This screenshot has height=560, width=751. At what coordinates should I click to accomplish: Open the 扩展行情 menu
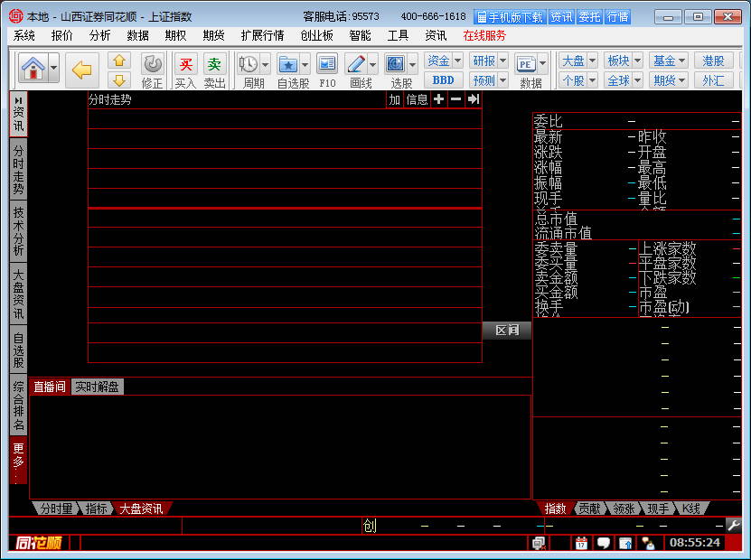tap(262, 35)
